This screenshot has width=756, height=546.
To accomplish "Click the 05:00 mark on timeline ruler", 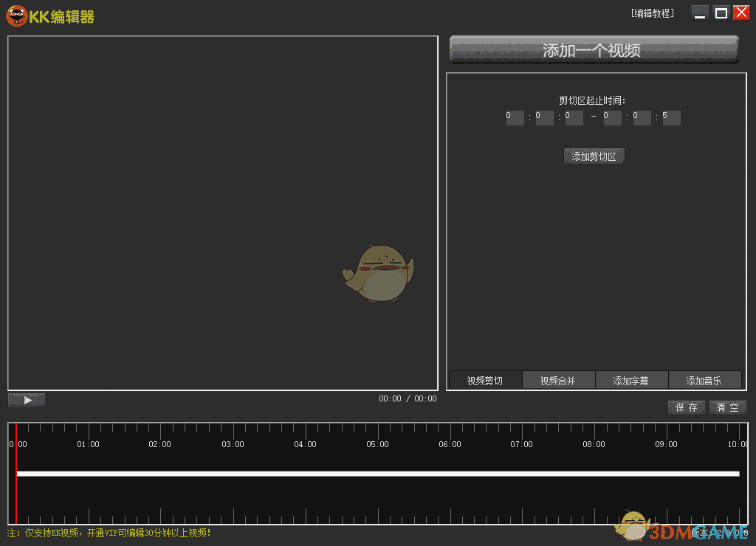I will point(377,444).
